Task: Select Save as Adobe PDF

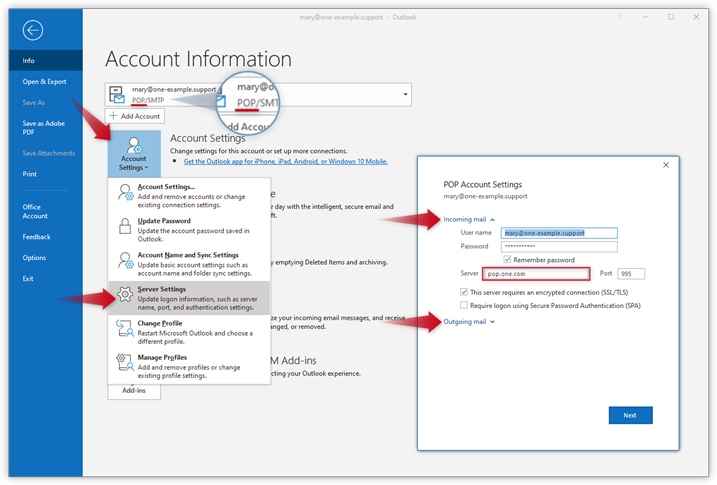Action: (45, 128)
